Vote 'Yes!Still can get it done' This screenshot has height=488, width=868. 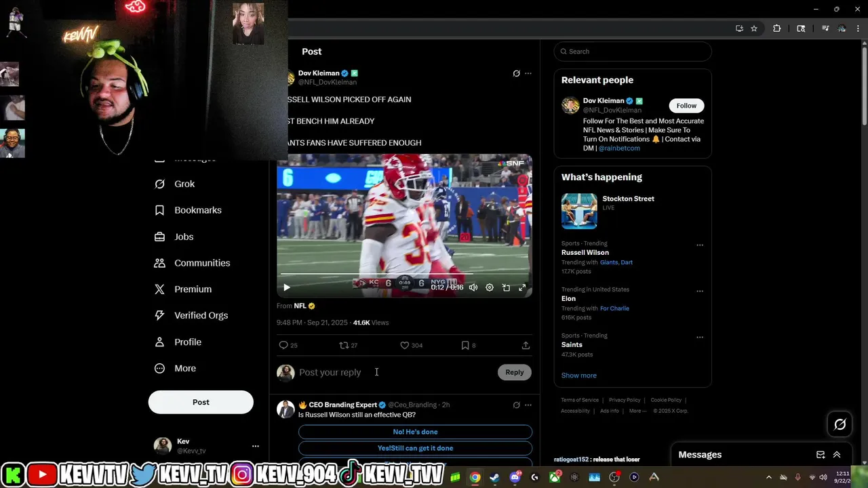point(415,448)
